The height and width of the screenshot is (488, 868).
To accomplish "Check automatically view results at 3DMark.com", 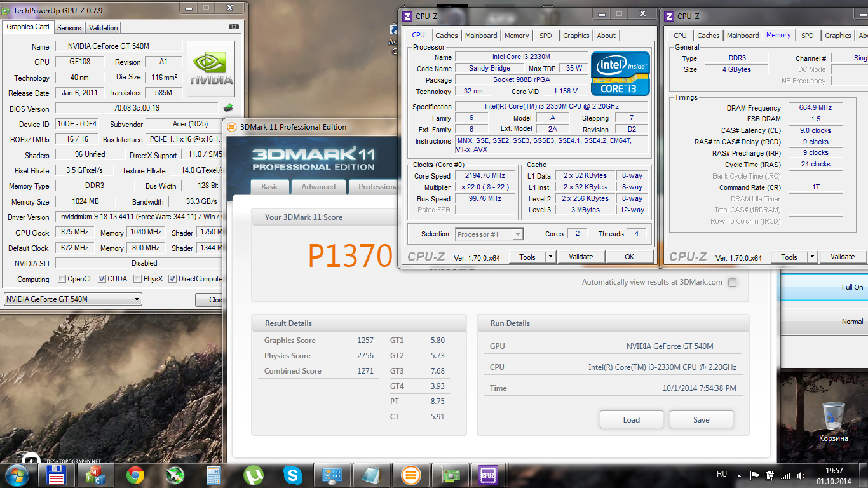I will [x=733, y=282].
